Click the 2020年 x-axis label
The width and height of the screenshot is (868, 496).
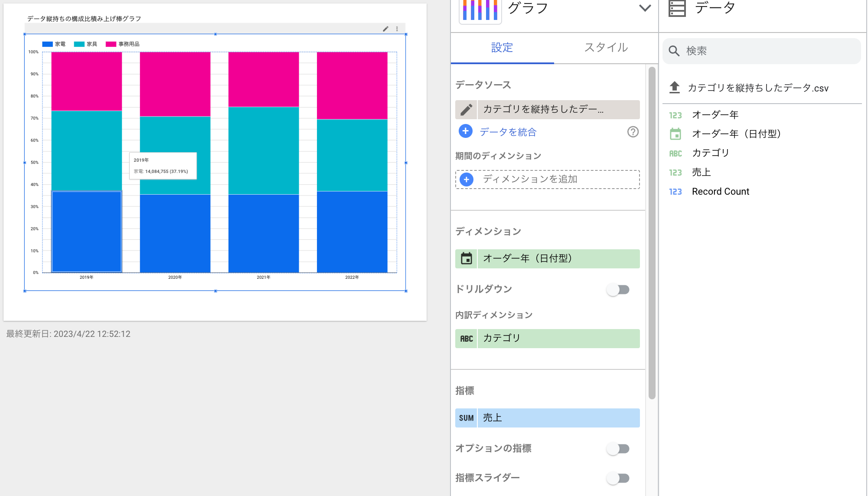(175, 277)
